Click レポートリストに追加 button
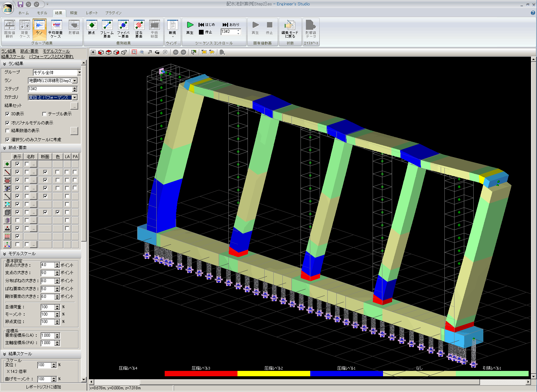The image size is (537, 392). click(44, 387)
